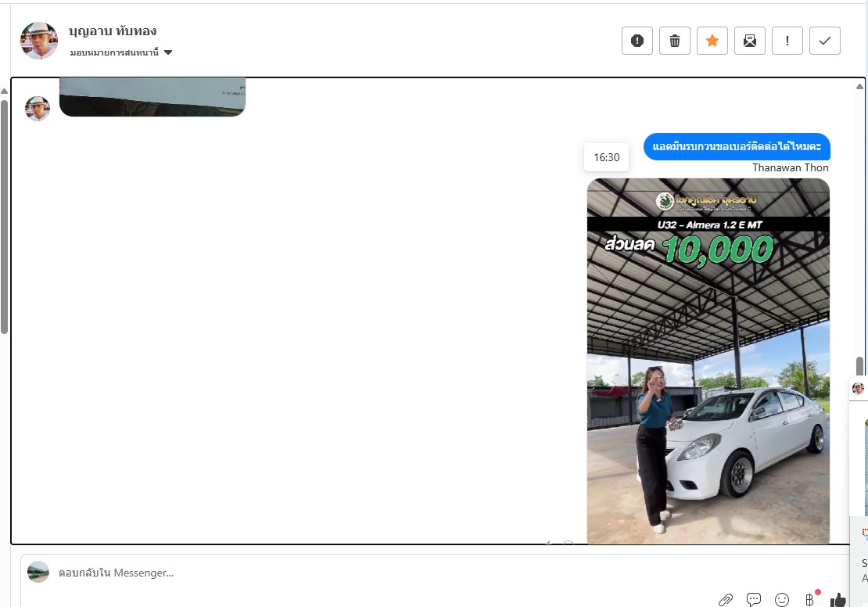Click the contact name บุญอาบ ทับทอง
This screenshot has height=607, width=868.
(113, 31)
